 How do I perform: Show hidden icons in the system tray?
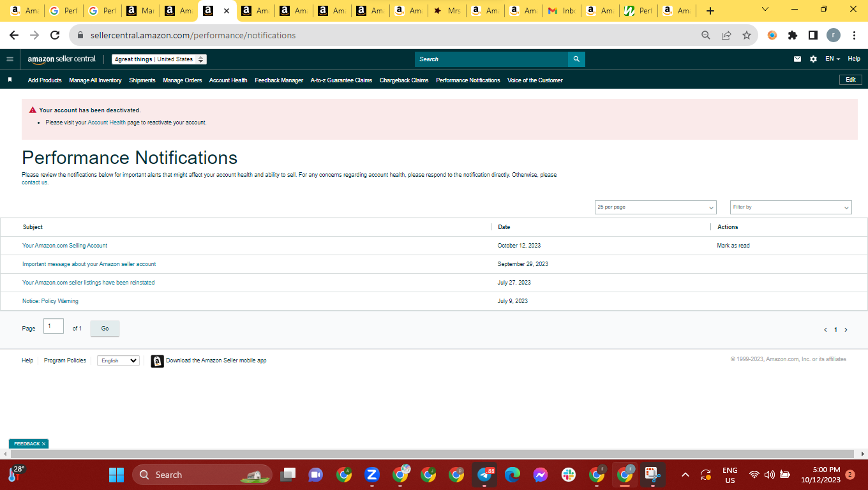coord(685,475)
